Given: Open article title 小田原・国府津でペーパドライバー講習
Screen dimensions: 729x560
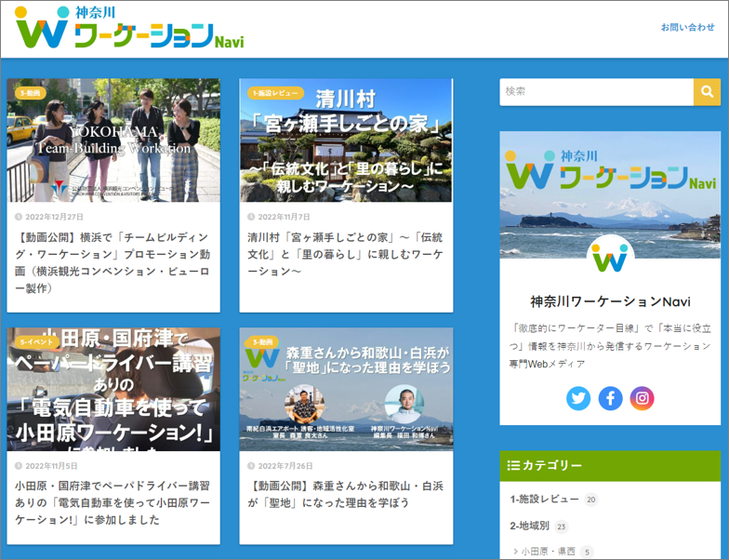Looking at the screenshot, I should pos(113,502).
